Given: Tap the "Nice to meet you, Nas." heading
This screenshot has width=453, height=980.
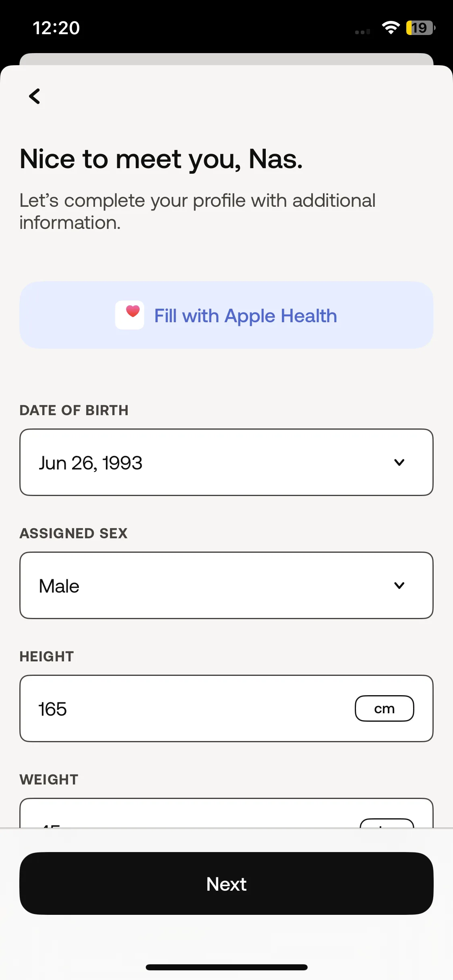Looking at the screenshot, I should pos(161,159).
